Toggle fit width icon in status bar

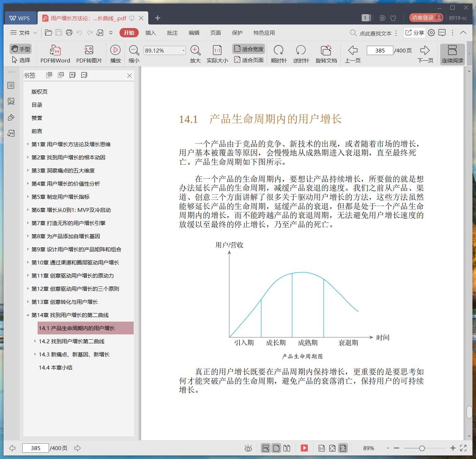[x=343, y=448]
